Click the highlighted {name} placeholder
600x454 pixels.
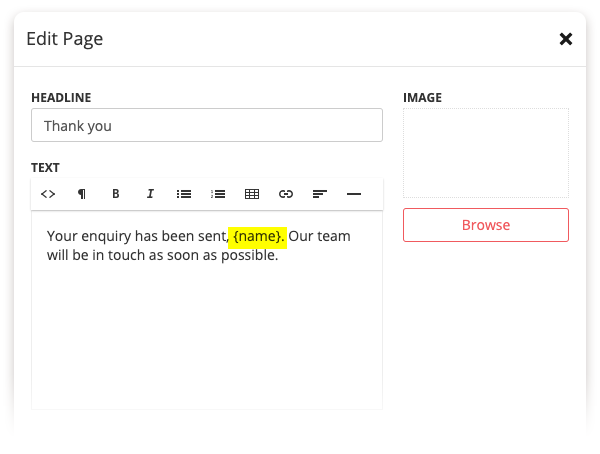pyautogui.click(x=258, y=236)
